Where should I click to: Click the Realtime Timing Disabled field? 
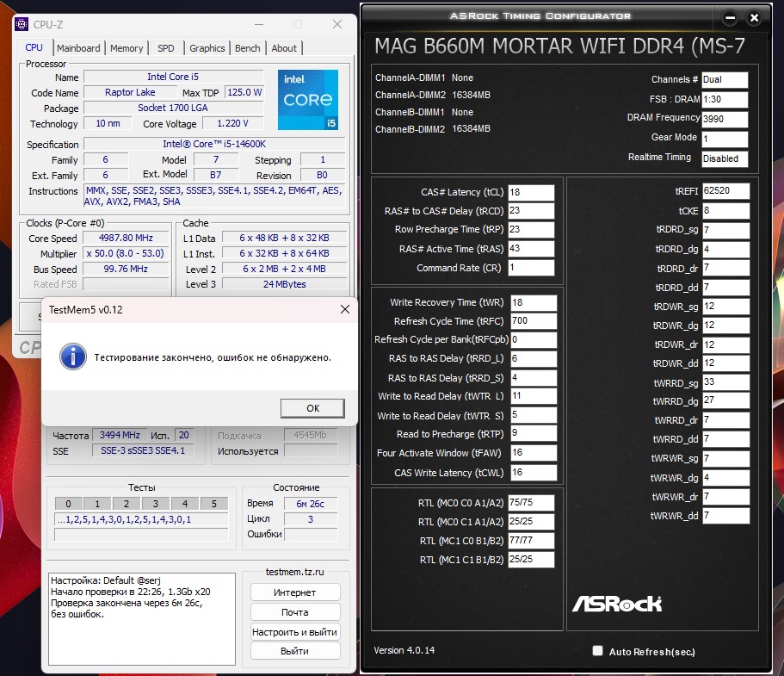[x=725, y=158]
